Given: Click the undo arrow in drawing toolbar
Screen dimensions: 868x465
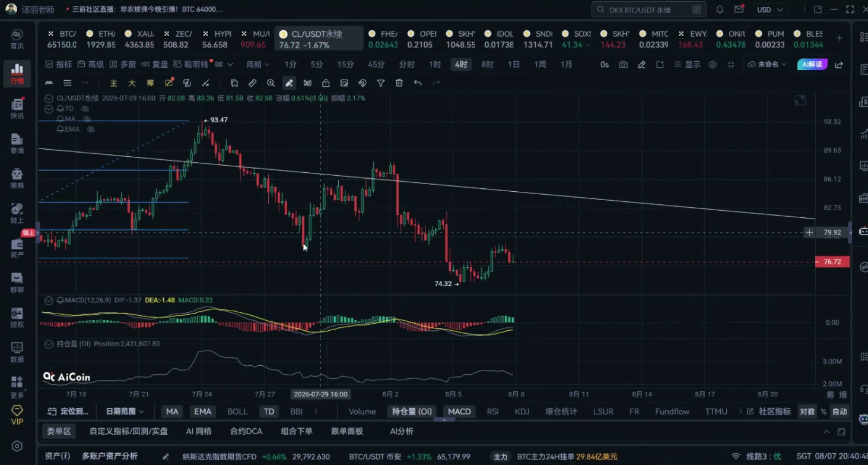Looking at the screenshot, I should 418,83.
